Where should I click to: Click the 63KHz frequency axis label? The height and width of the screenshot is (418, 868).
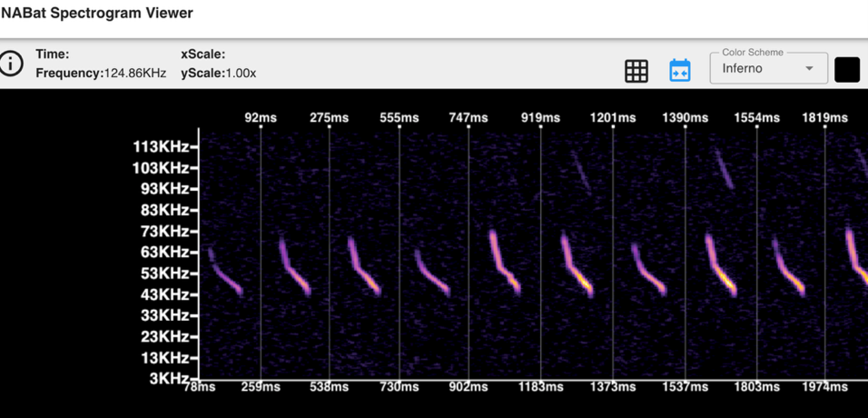[165, 252]
